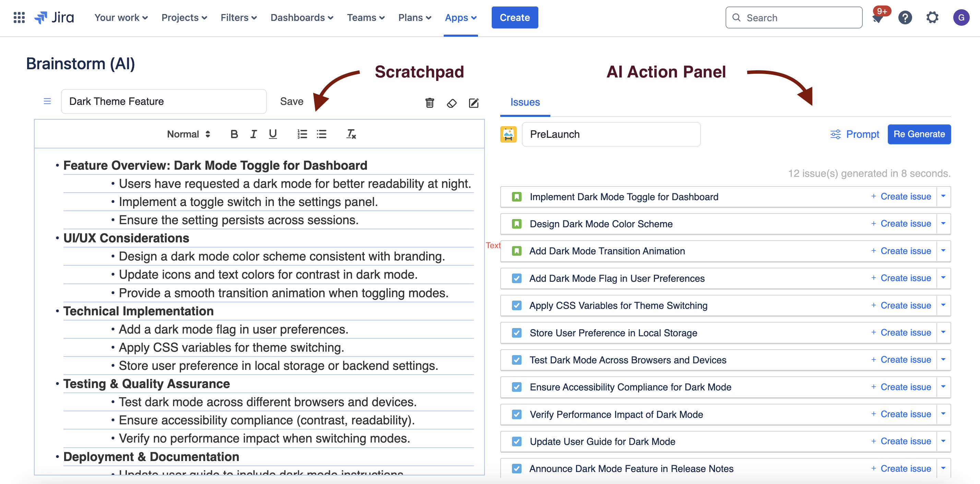Open the Dashboards menu

coord(302,17)
